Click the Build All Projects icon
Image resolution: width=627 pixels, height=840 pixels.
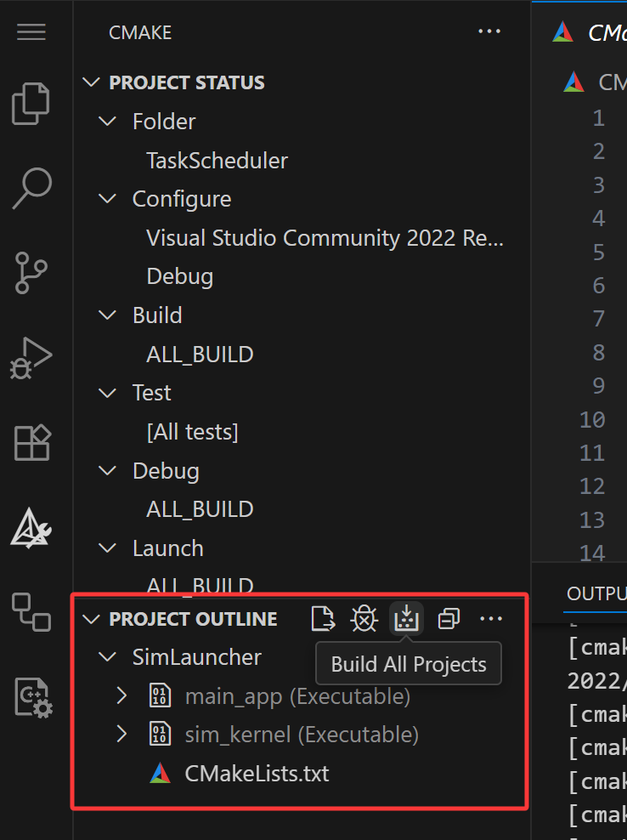[x=406, y=619]
